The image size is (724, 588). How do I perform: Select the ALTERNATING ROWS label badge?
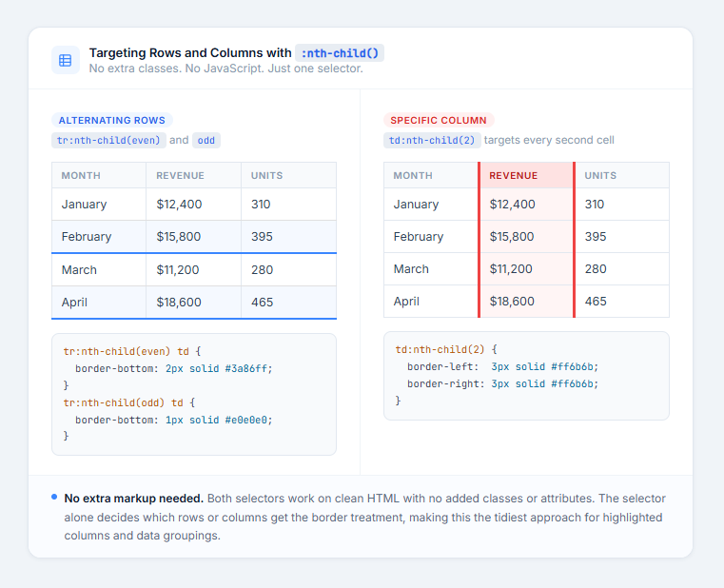pos(111,120)
